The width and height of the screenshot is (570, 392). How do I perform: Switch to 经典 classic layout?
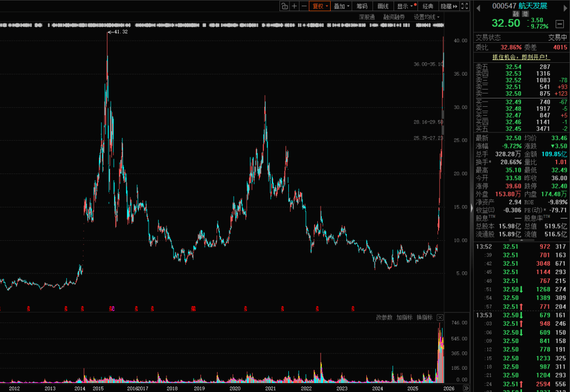427,6
